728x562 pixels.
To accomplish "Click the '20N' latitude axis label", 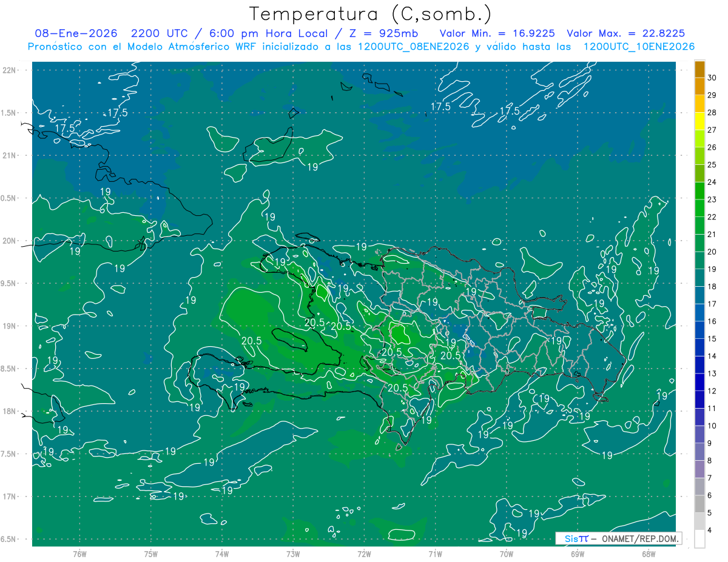I will (x=9, y=241).
